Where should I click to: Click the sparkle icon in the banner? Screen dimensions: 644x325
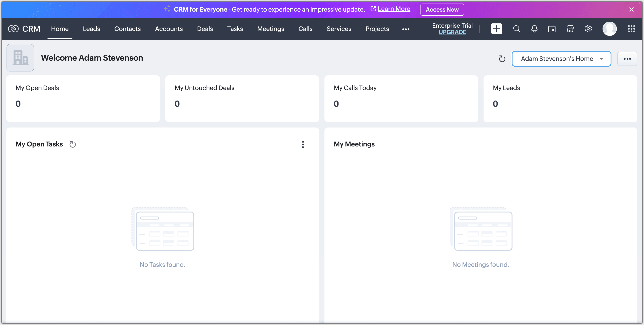click(x=167, y=8)
